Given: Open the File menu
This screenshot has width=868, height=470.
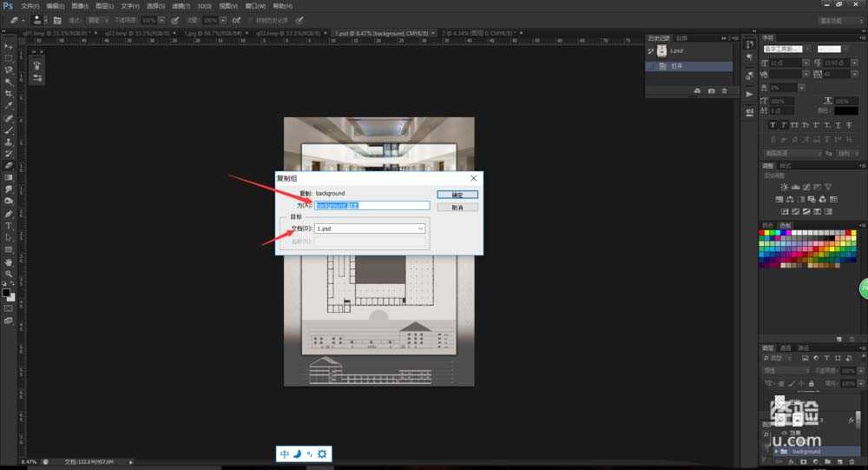Looking at the screenshot, I should tap(30, 6).
